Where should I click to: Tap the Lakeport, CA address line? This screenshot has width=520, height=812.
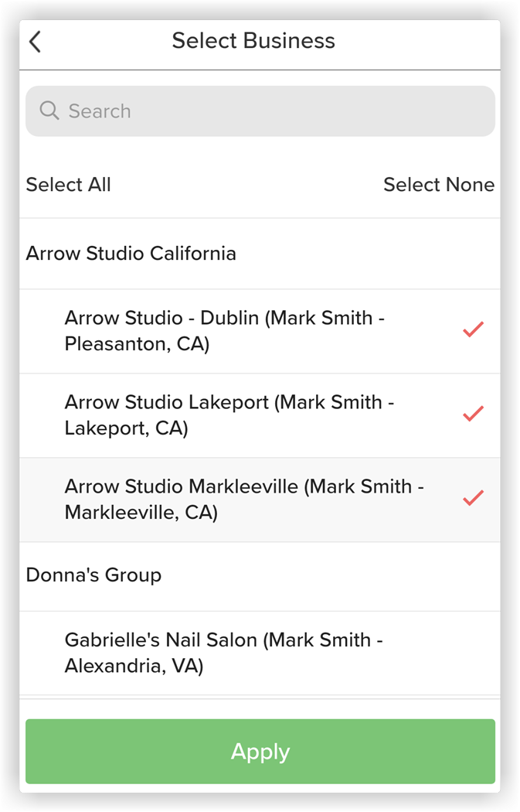point(126,428)
